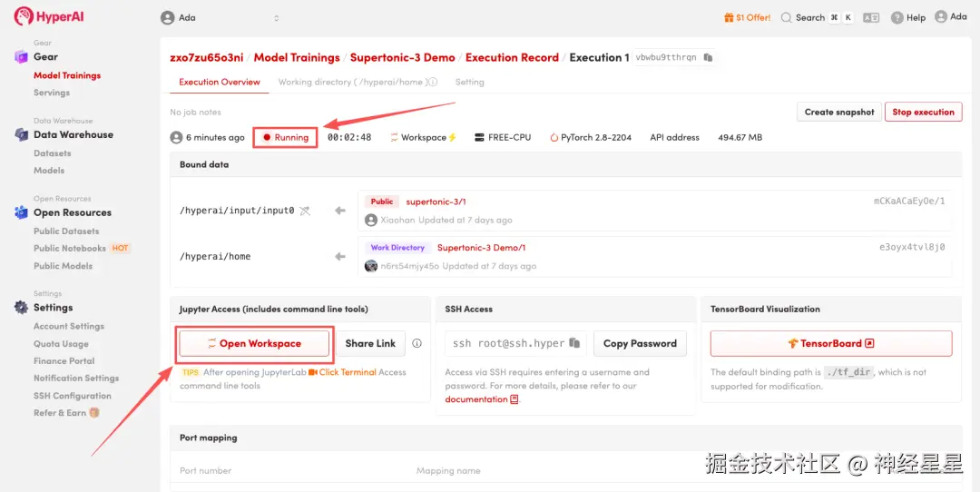Click the Search magnifier icon
Image resolution: width=980 pixels, height=492 pixels.
(786, 17)
